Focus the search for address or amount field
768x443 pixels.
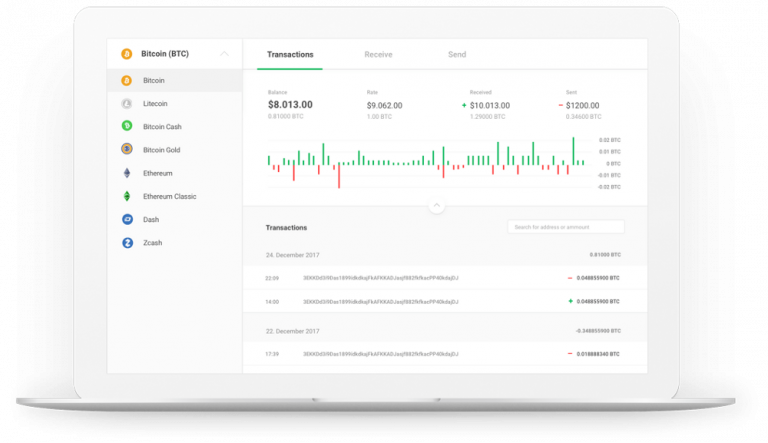tap(565, 227)
